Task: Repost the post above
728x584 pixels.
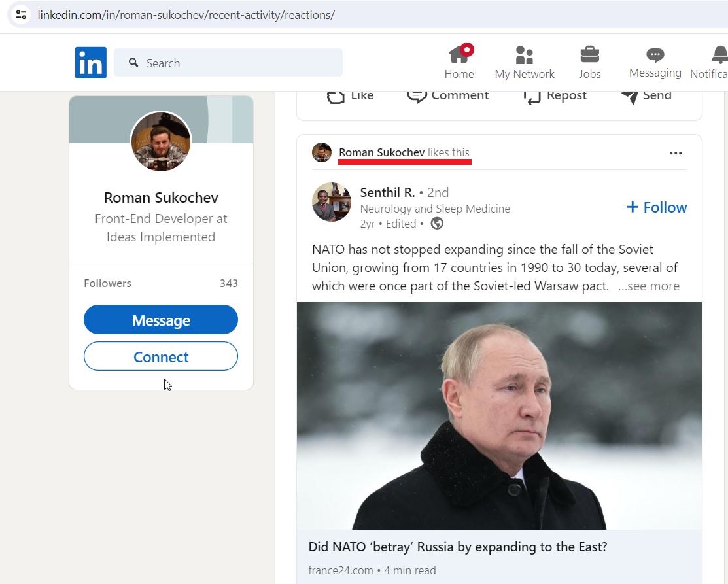Action: [x=555, y=95]
